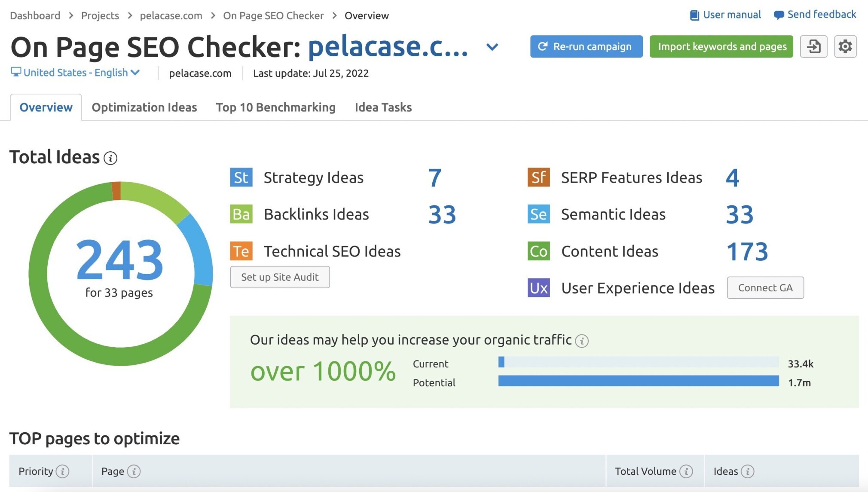Open the User manual link
868x492 pixels.
tap(732, 15)
